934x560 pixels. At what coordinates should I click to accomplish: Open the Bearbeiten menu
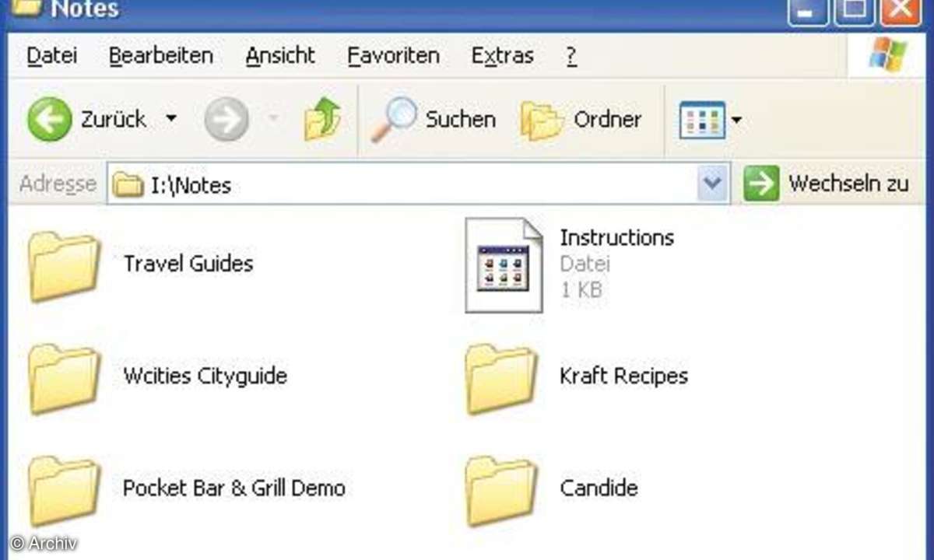point(160,56)
